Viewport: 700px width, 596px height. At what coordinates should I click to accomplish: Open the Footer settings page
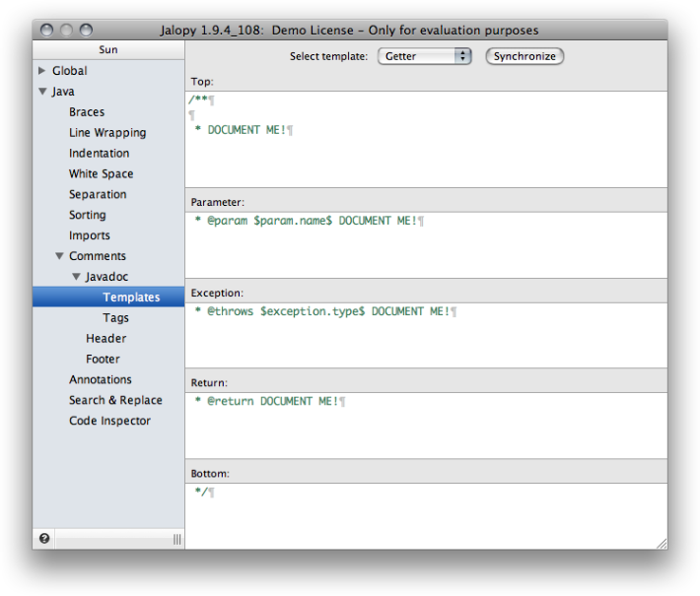pyautogui.click(x=103, y=359)
